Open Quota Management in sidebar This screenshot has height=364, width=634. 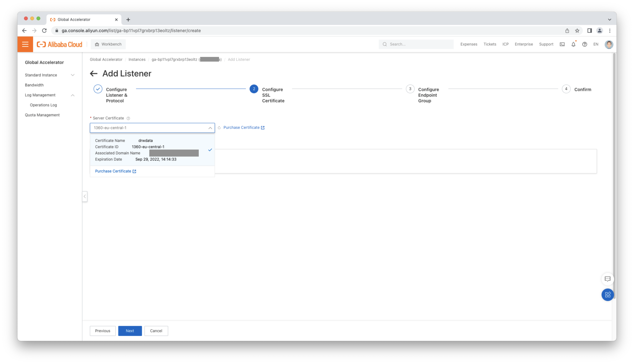click(42, 115)
